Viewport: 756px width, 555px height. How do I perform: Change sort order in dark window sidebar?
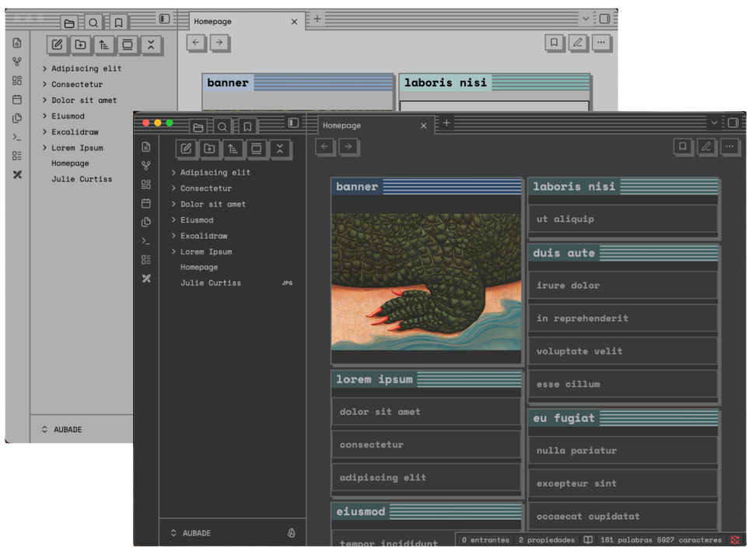point(233,149)
